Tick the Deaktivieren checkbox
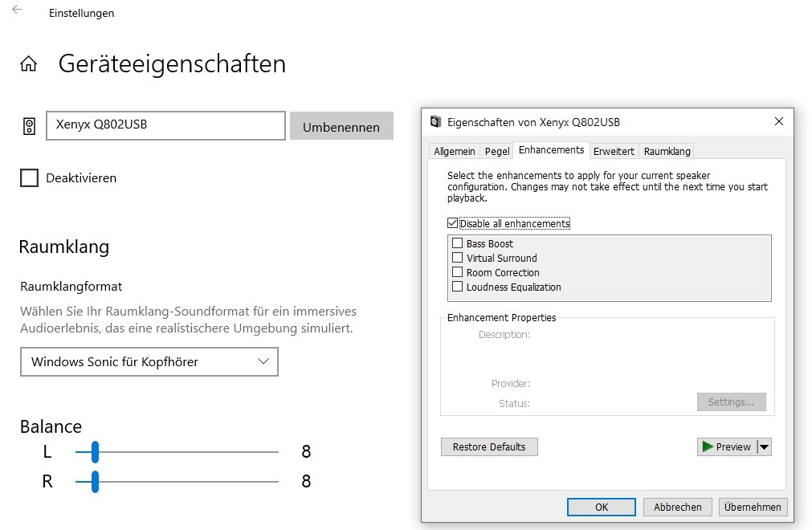Image resolution: width=812 pixels, height=530 pixels. click(x=29, y=177)
